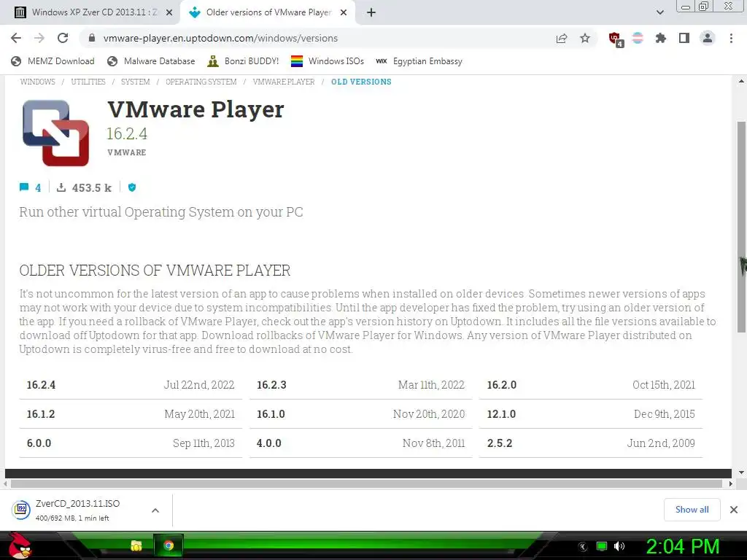This screenshot has height=560, width=747.
Task: Close the Windows XP Zver CD tab
Action: 169,13
